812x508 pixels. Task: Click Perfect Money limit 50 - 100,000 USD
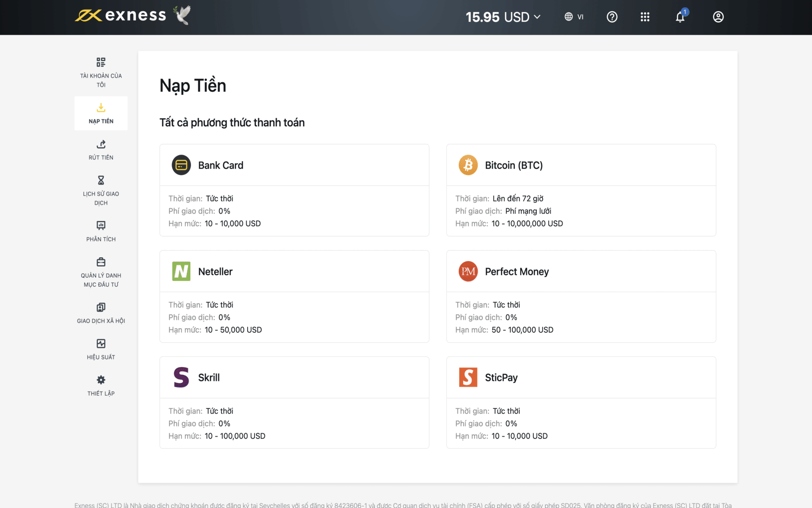522,330
